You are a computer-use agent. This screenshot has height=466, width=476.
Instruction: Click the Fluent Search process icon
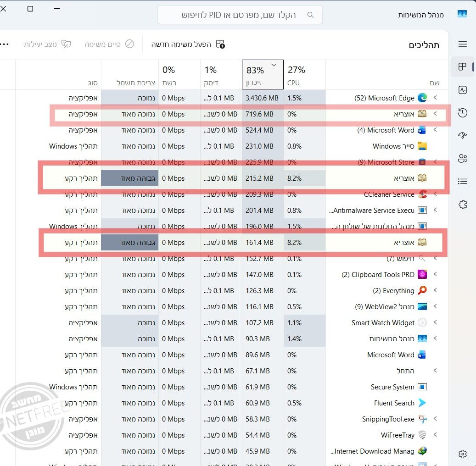(x=422, y=403)
